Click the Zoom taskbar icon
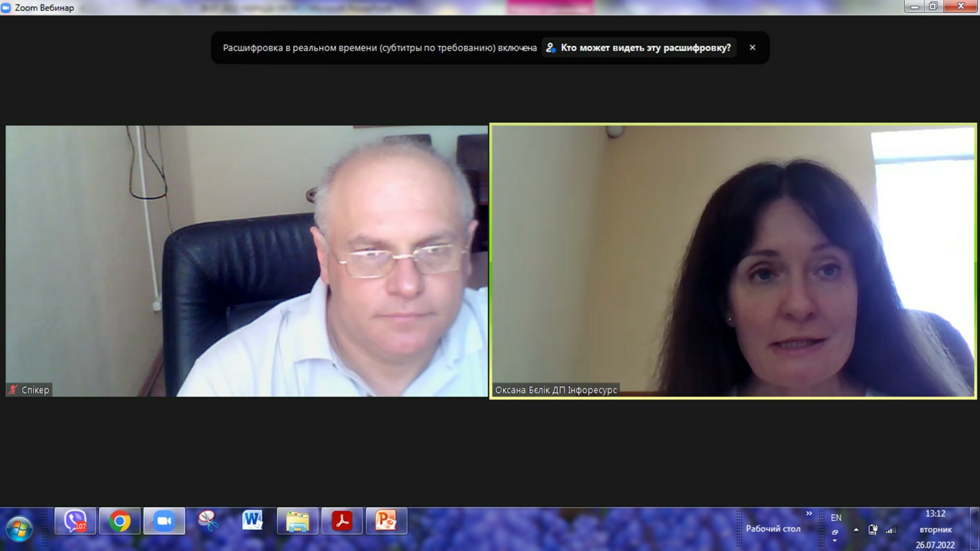 click(164, 522)
